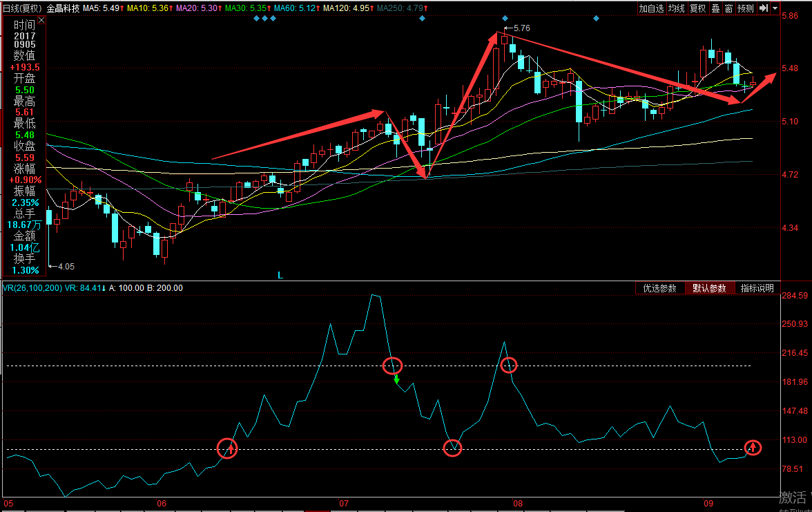The width and height of the screenshot is (812, 512).
Task: Click the 日线(复权) period label
Action: pos(22,8)
